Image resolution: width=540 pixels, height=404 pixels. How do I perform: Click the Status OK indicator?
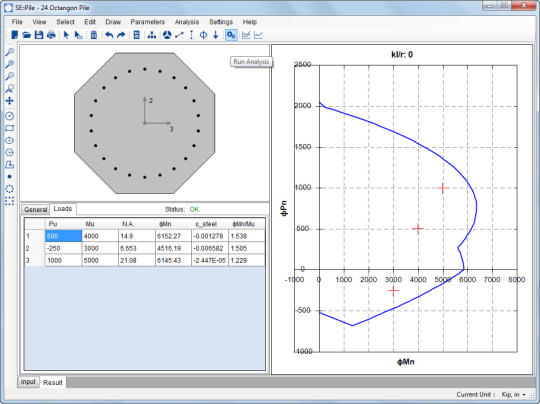click(194, 209)
